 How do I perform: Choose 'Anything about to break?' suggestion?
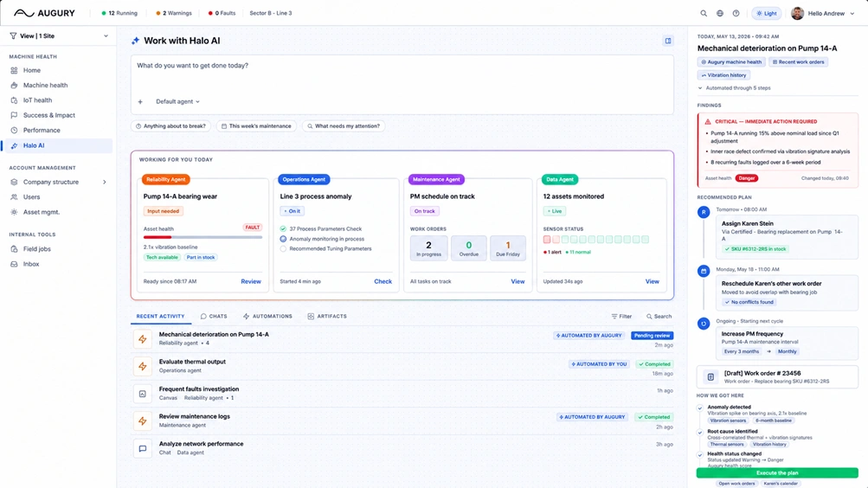point(171,126)
